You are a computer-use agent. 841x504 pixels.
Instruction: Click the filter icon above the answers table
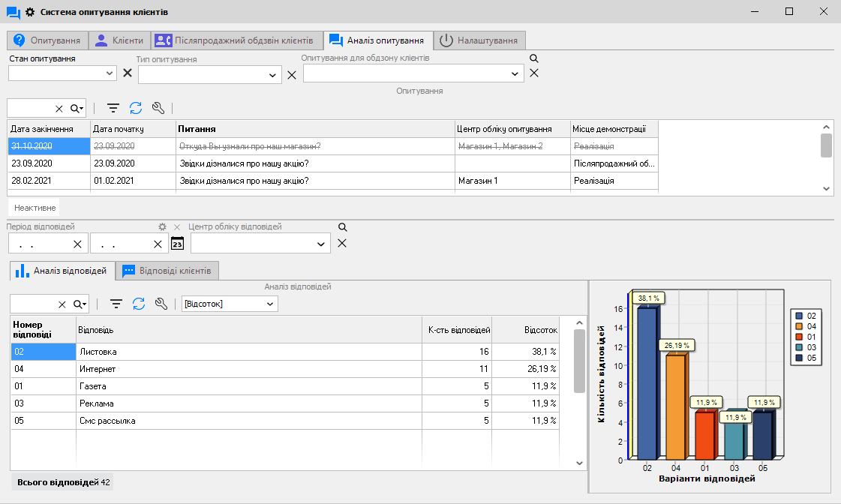coord(116,304)
